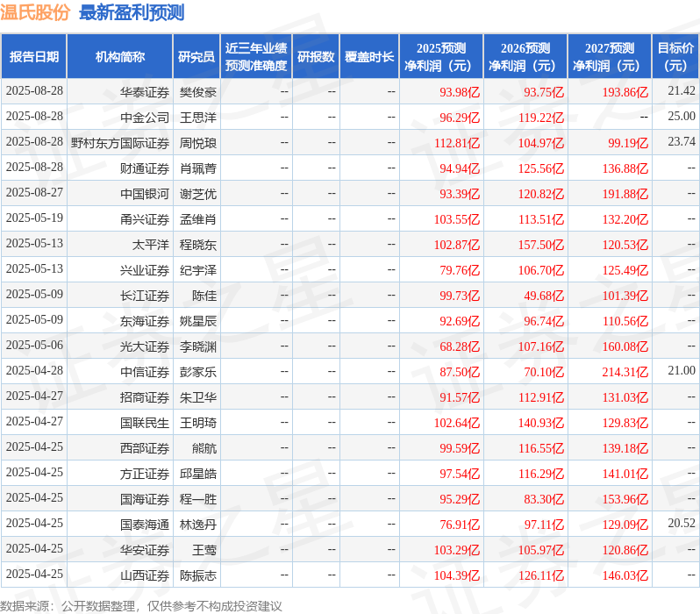Click 长江证券 institution name

144,296
